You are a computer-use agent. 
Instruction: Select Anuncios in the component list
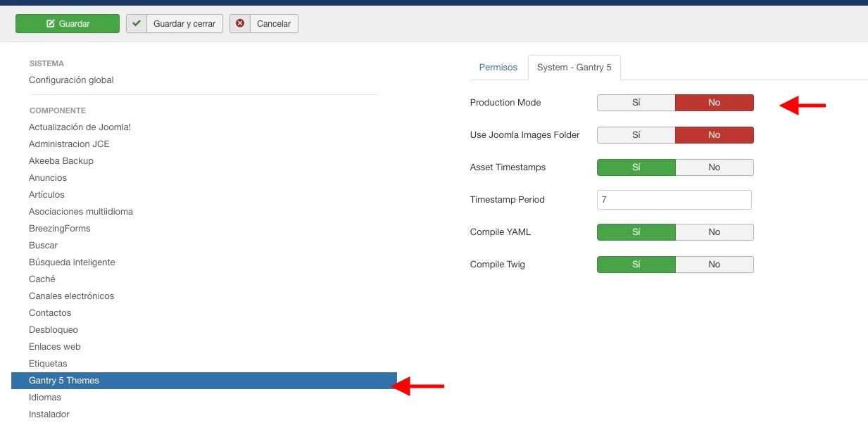48,178
